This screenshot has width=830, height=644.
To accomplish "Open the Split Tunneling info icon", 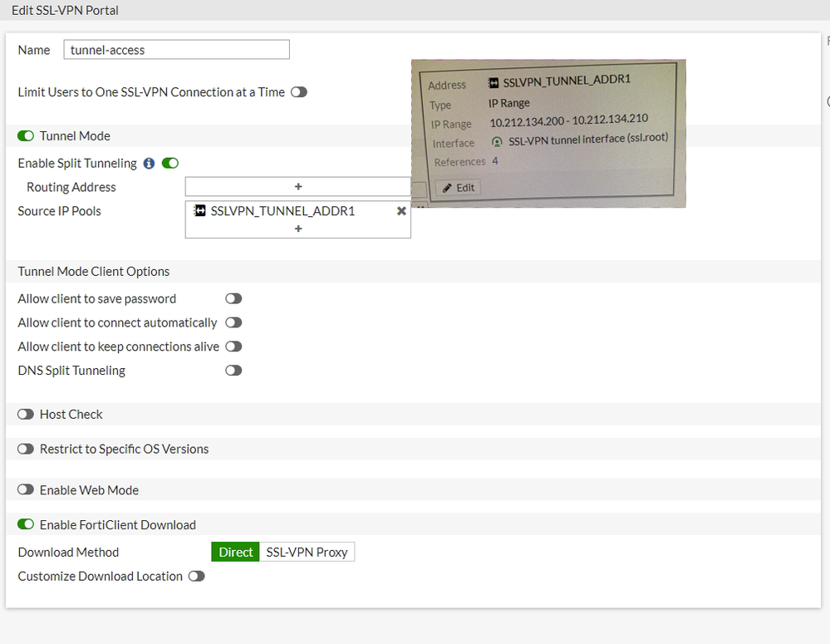I will click(150, 163).
